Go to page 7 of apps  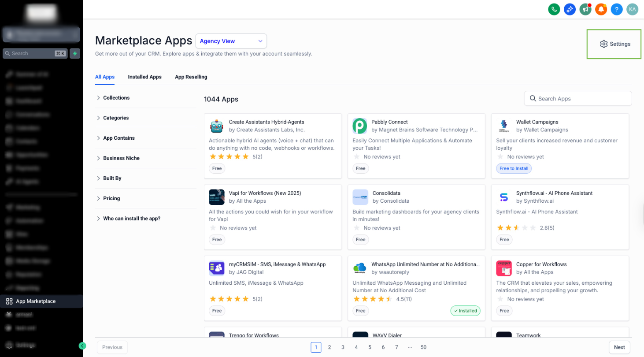tap(396, 347)
